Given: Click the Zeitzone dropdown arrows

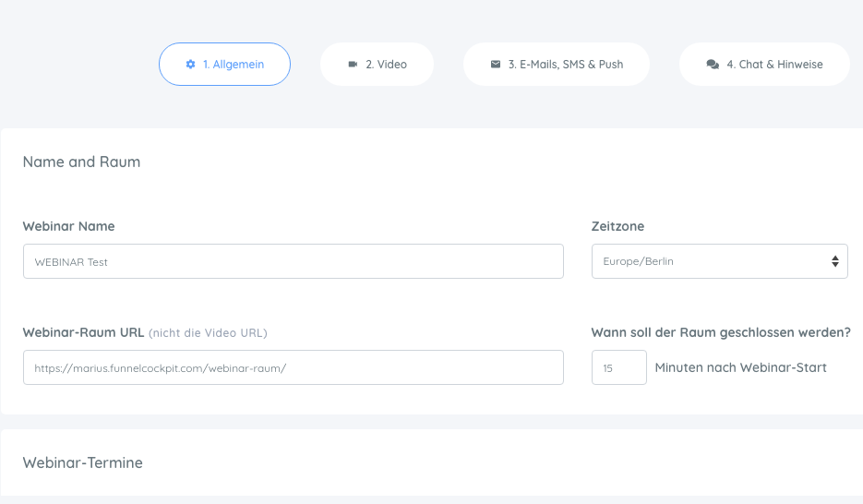Looking at the screenshot, I should coord(835,261).
